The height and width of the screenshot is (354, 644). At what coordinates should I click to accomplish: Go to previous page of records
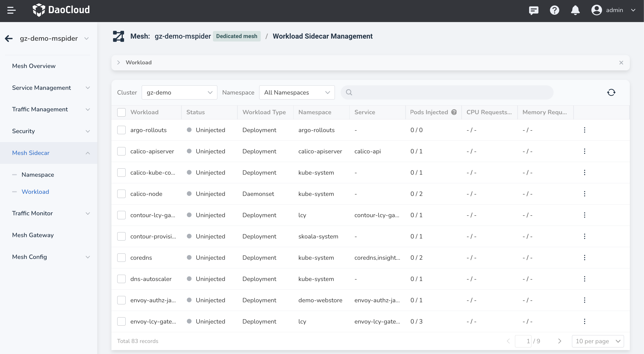(x=508, y=341)
